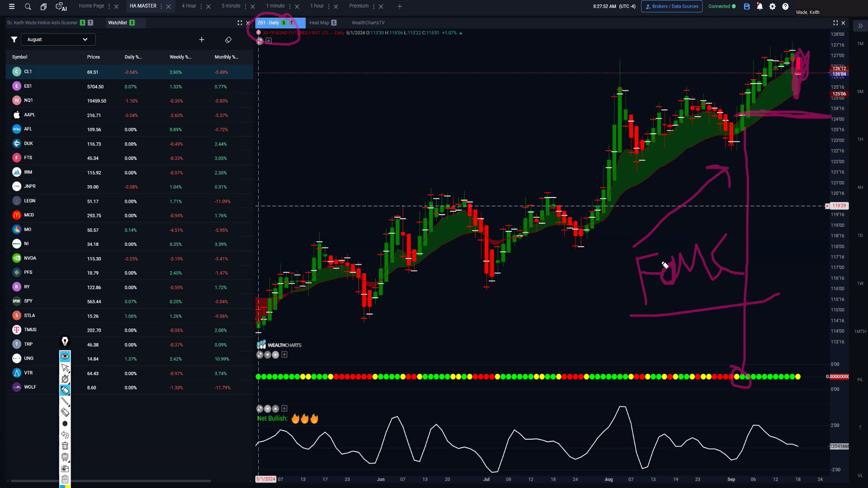The image size is (868, 488).
Task: Select the straight line drawing tool
Action: pos(65,401)
